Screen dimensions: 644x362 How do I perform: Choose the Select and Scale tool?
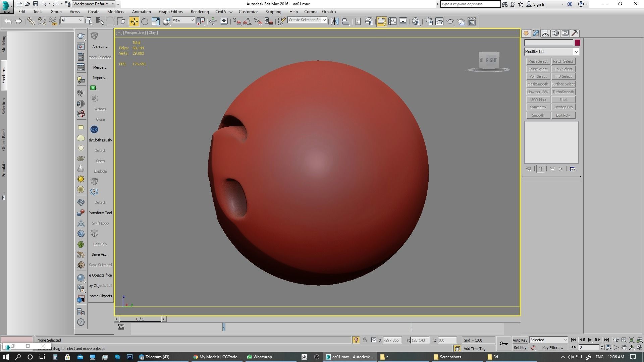(156, 21)
